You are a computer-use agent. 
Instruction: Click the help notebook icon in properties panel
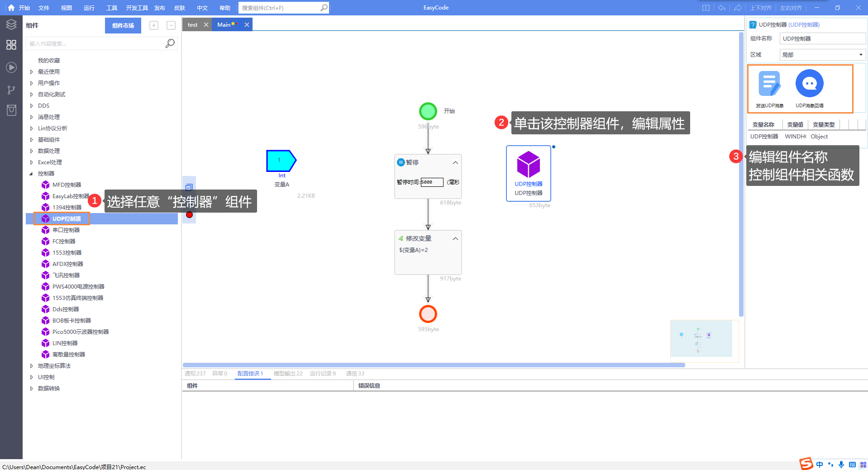click(x=753, y=24)
